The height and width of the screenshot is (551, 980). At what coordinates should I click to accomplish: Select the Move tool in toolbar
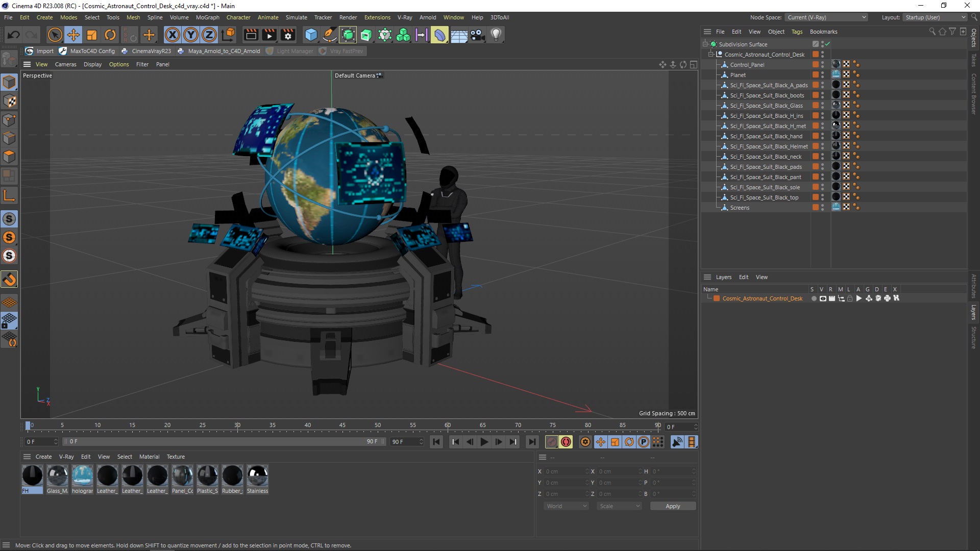73,34
